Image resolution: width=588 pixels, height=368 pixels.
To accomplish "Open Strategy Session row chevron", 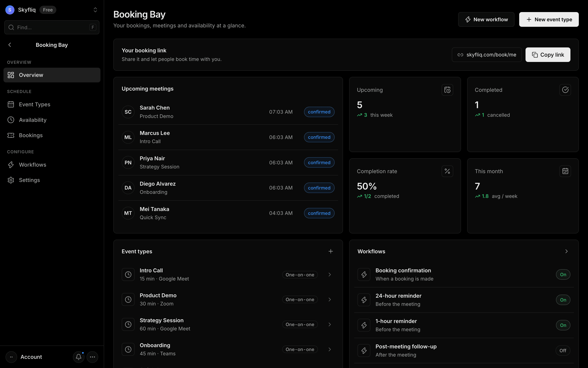I will point(330,324).
